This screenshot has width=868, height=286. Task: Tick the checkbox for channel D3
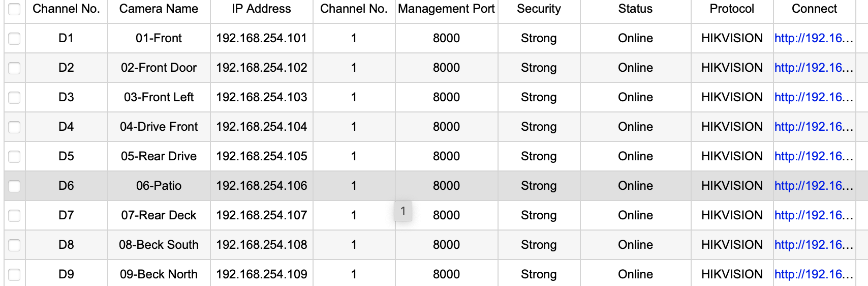tap(14, 98)
